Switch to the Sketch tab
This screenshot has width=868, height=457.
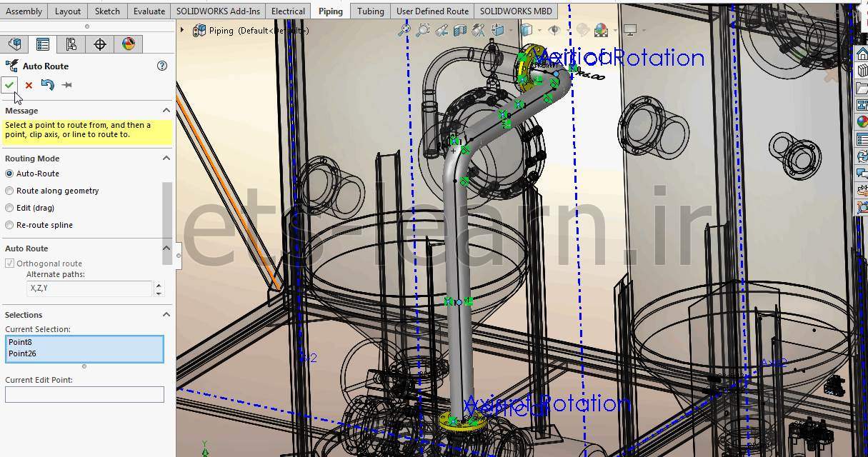click(107, 11)
